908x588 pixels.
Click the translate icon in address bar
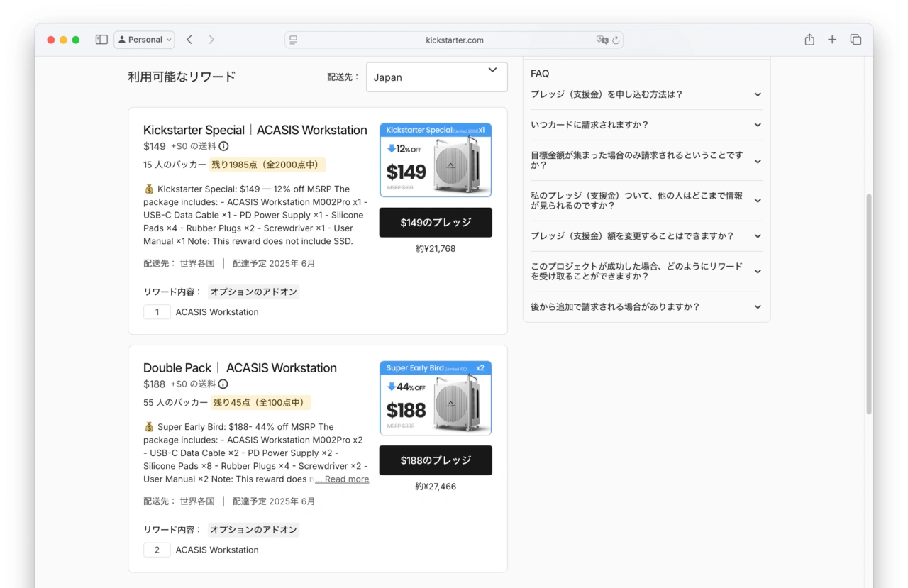pyautogui.click(x=602, y=40)
